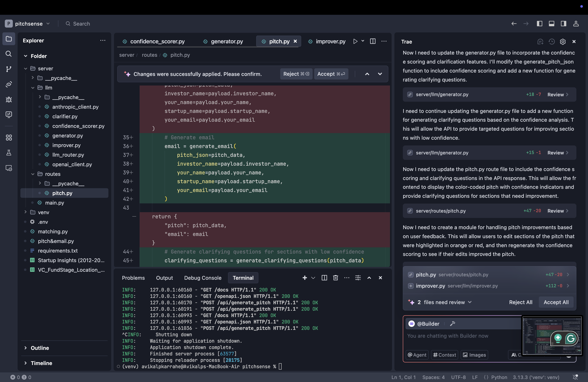Open chat history clock icon in Trae
The image size is (588, 382).
coord(551,42)
